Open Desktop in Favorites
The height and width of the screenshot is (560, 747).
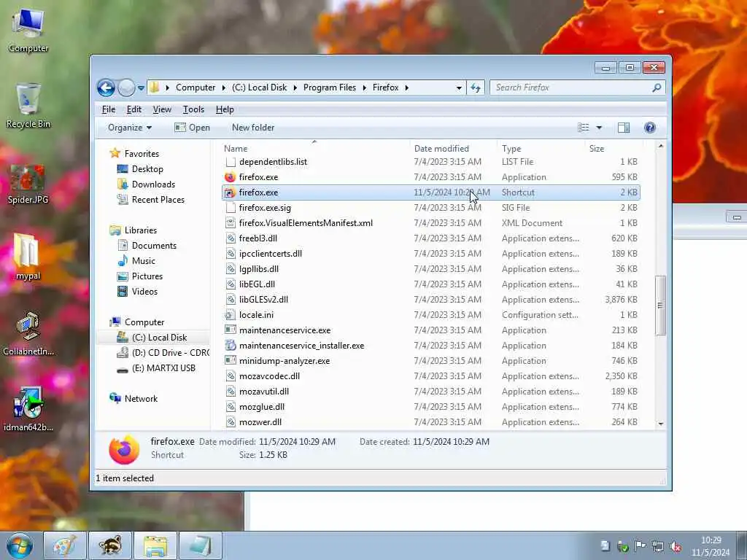point(147,169)
